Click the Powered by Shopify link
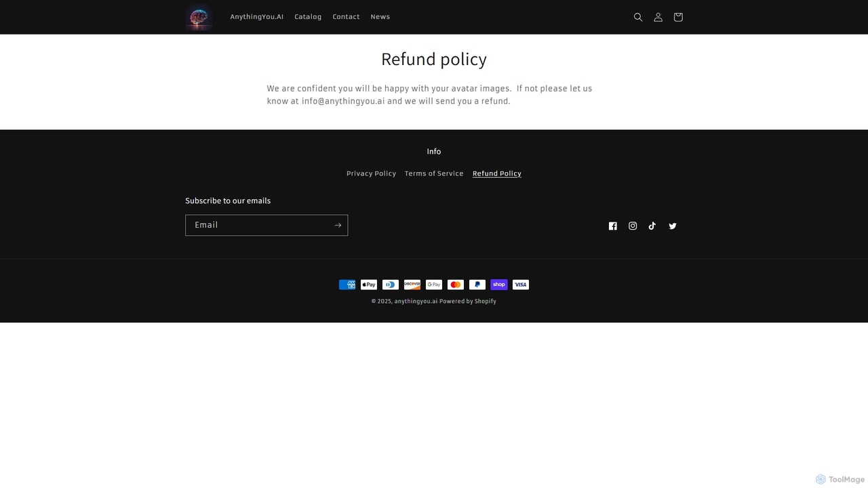The image size is (868, 488). coord(468,302)
